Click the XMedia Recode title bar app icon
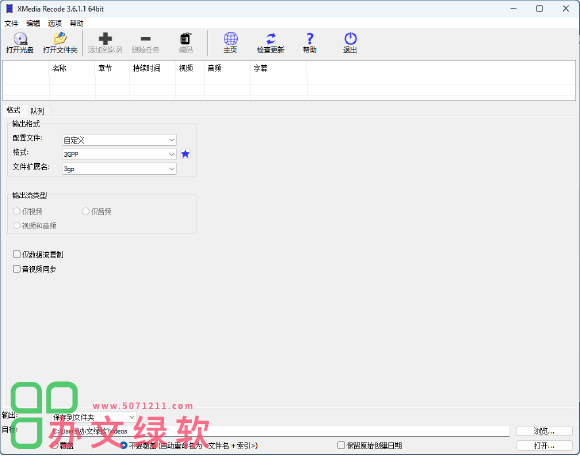The width and height of the screenshot is (580, 456). [x=10, y=9]
